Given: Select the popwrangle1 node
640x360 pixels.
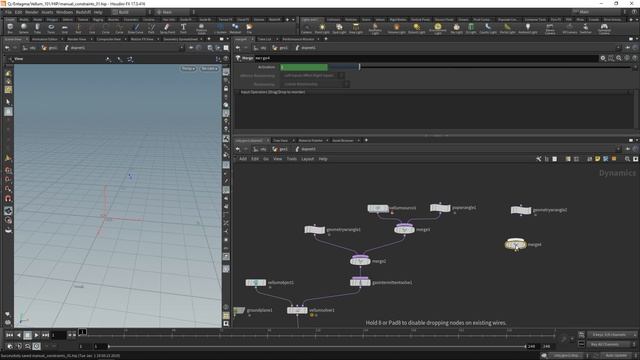Looking at the screenshot, I should [x=440, y=208].
